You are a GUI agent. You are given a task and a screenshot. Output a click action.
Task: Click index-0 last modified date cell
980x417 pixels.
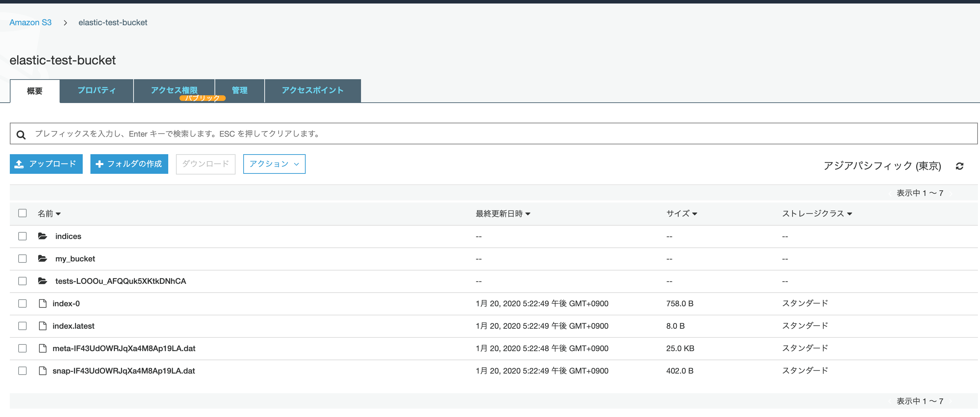point(542,303)
